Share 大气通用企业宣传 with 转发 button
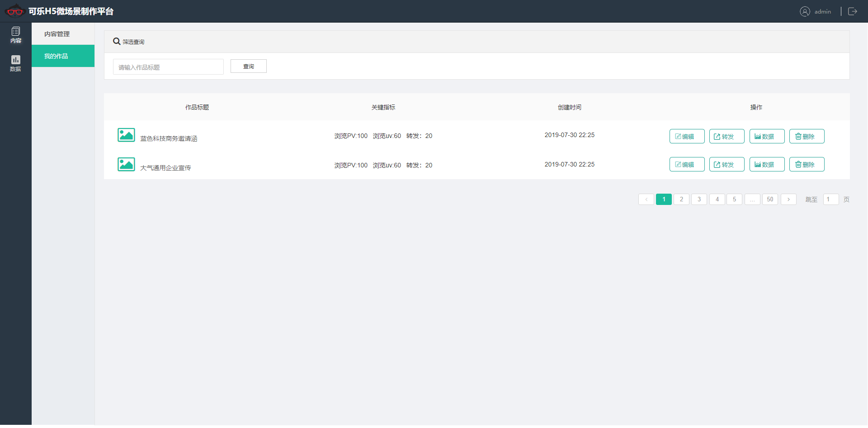The width and height of the screenshot is (868, 428). pyautogui.click(x=726, y=164)
